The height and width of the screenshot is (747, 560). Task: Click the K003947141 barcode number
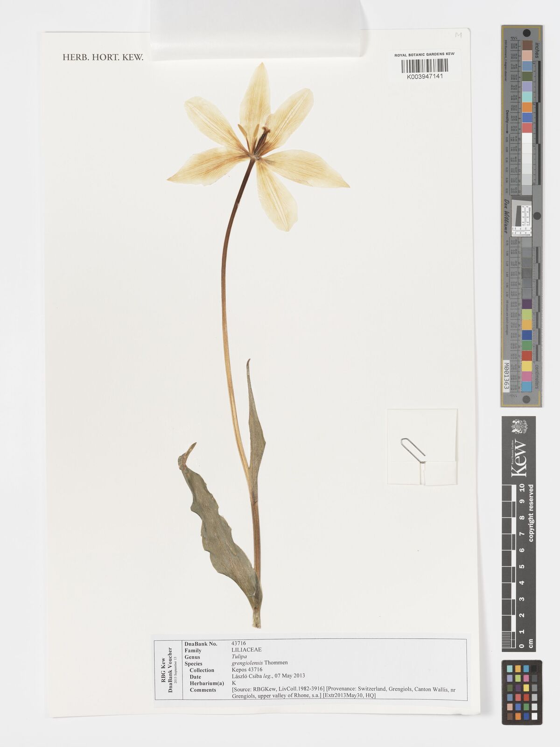pos(424,76)
